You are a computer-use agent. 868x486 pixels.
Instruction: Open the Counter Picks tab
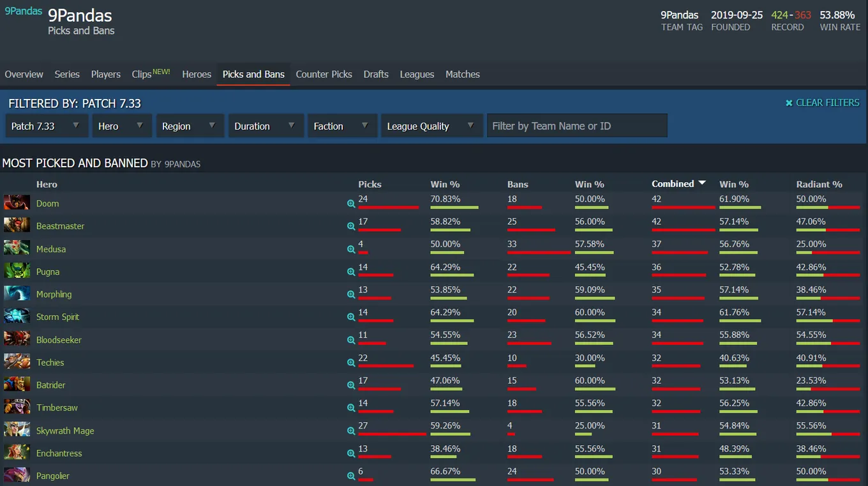(324, 74)
